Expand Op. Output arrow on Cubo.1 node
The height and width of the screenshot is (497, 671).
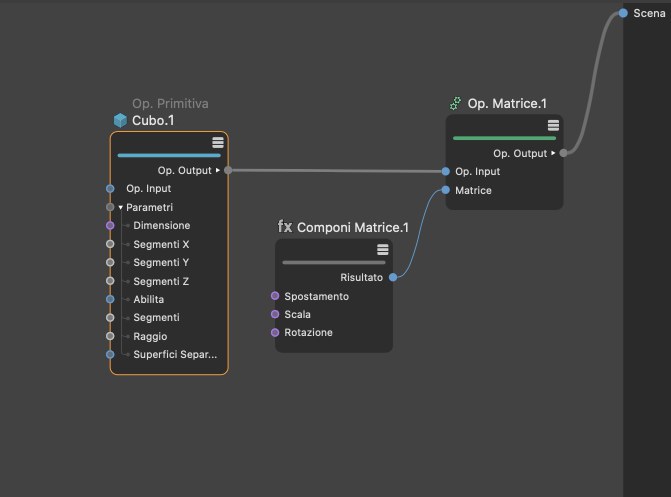click(x=218, y=170)
